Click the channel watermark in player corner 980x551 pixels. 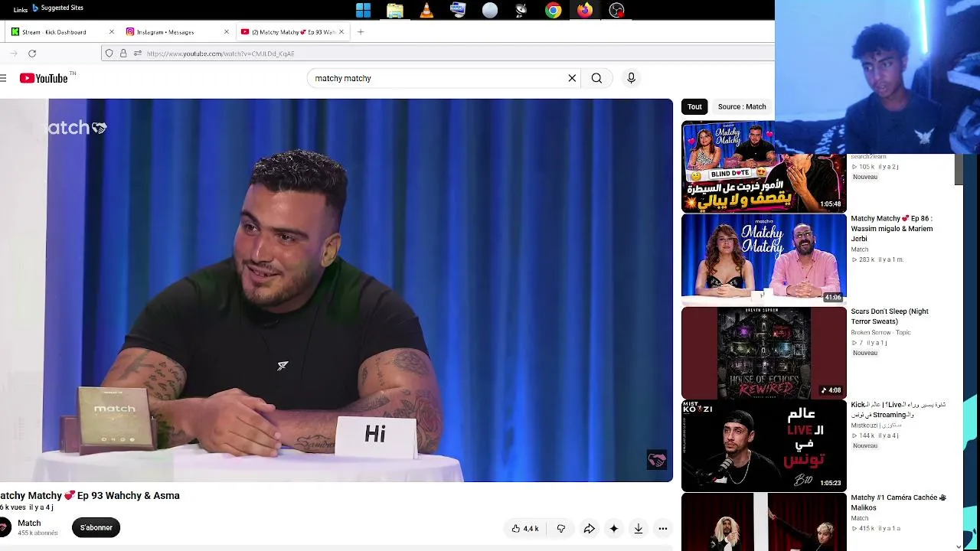pyautogui.click(x=657, y=460)
